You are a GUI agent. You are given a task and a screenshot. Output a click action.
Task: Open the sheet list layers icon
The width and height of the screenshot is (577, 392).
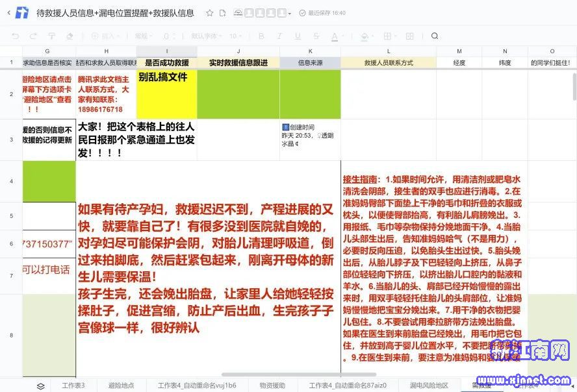click(41, 386)
